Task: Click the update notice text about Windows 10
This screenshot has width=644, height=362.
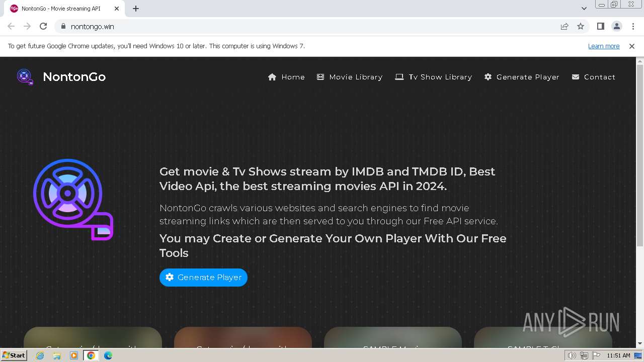Action: (x=156, y=46)
